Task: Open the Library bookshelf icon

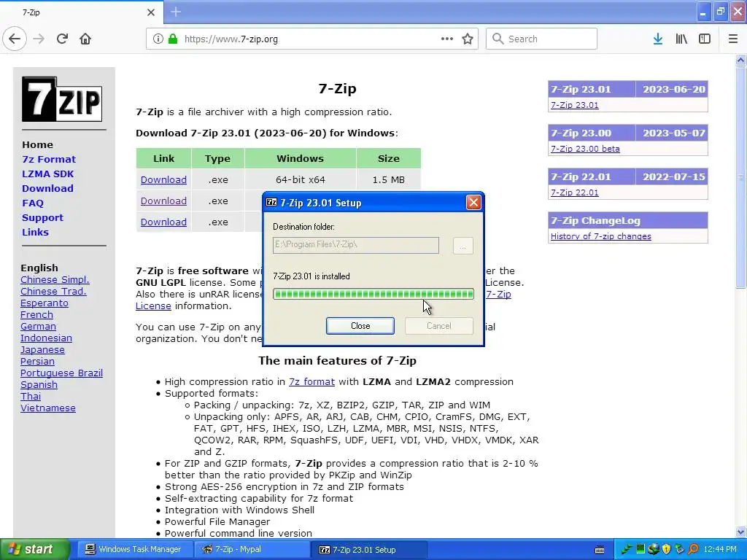Action: pyautogui.click(x=681, y=39)
